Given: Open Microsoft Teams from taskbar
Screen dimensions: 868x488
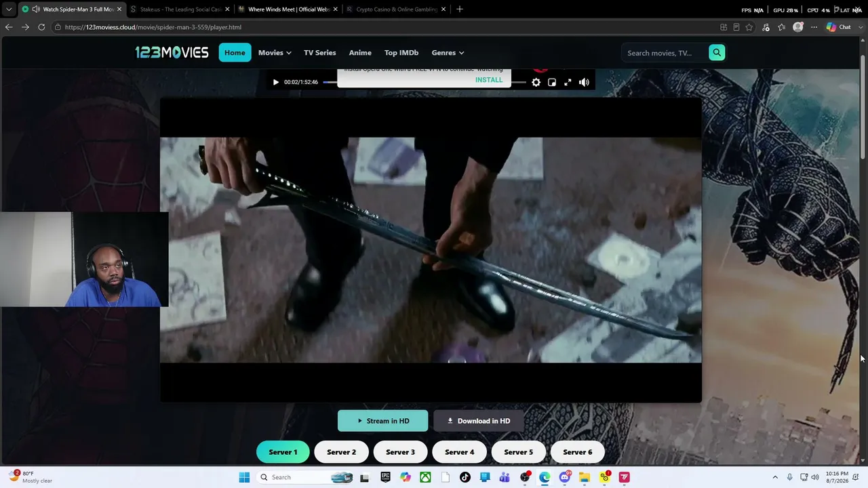Looking at the screenshot, I should pyautogui.click(x=505, y=477).
